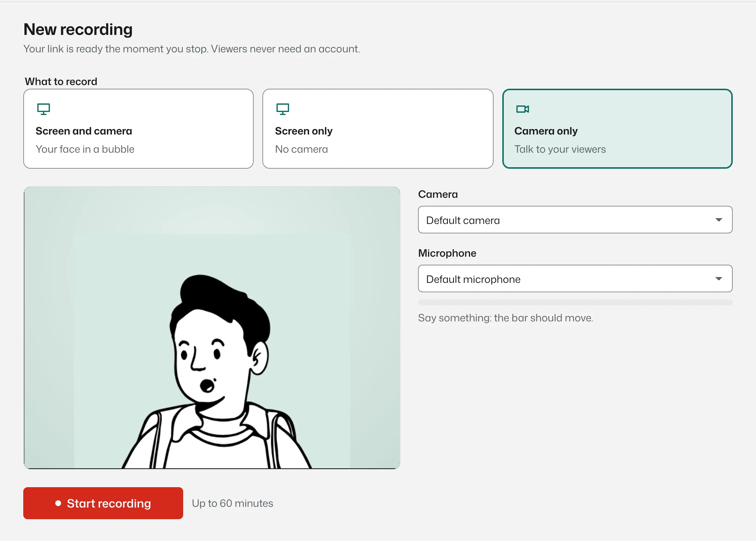The width and height of the screenshot is (756, 541).
Task: Click the arrow on the Camera selector
Action: (719, 220)
